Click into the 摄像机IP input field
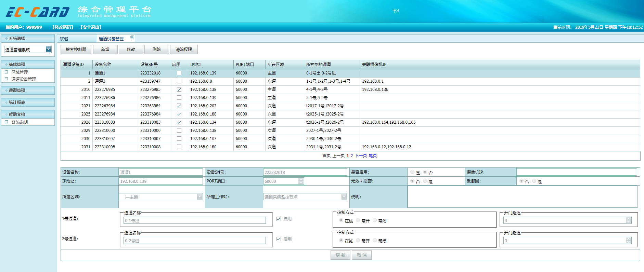 pos(577,172)
